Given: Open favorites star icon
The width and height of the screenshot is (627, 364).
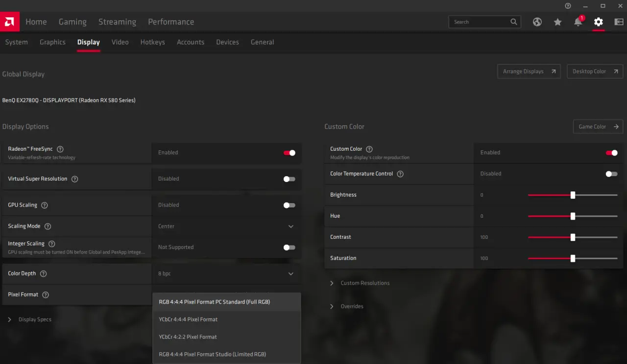Looking at the screenshot, I should (x=557, y=22).
